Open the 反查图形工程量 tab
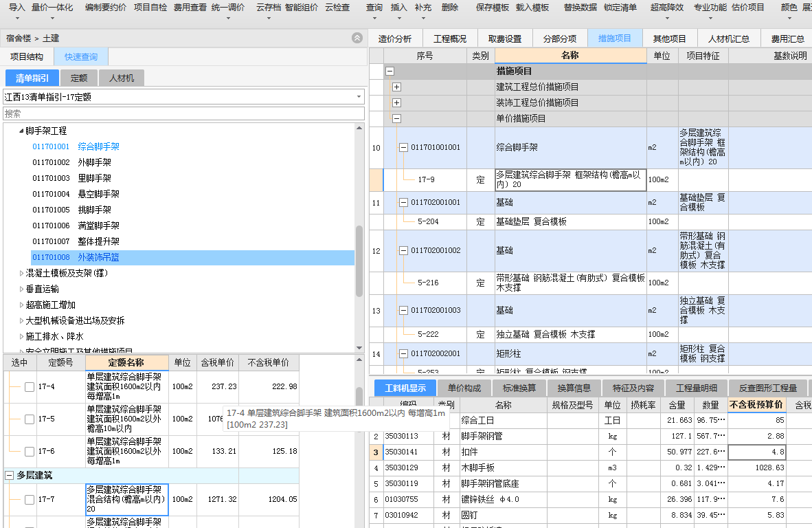812x528 pixels. pyautogui.click(x=768, y=388)
